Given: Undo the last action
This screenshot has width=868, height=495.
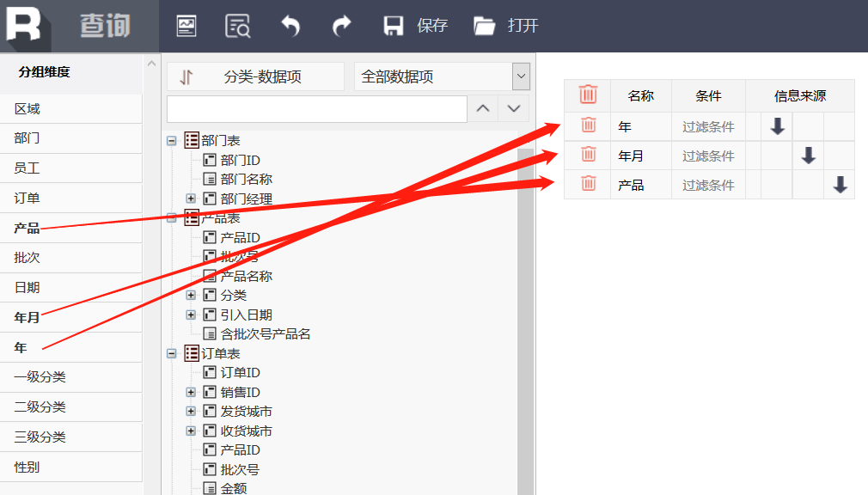Looking at the screenshot, I should (290, 26).
